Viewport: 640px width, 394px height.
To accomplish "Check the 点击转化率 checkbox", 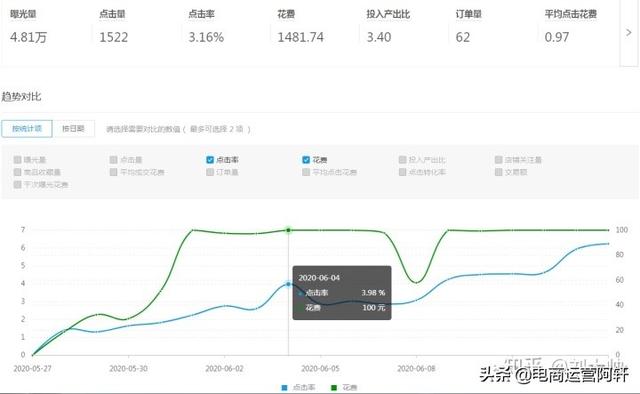I will coord(402,172).
